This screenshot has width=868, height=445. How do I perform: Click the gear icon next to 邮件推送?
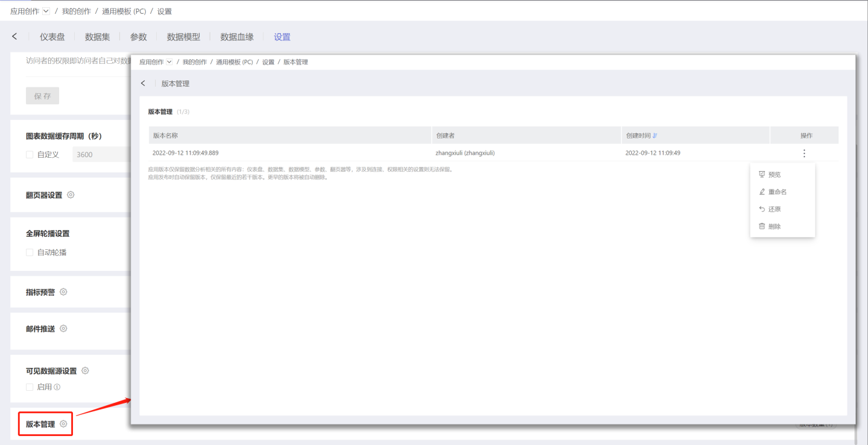63,329
